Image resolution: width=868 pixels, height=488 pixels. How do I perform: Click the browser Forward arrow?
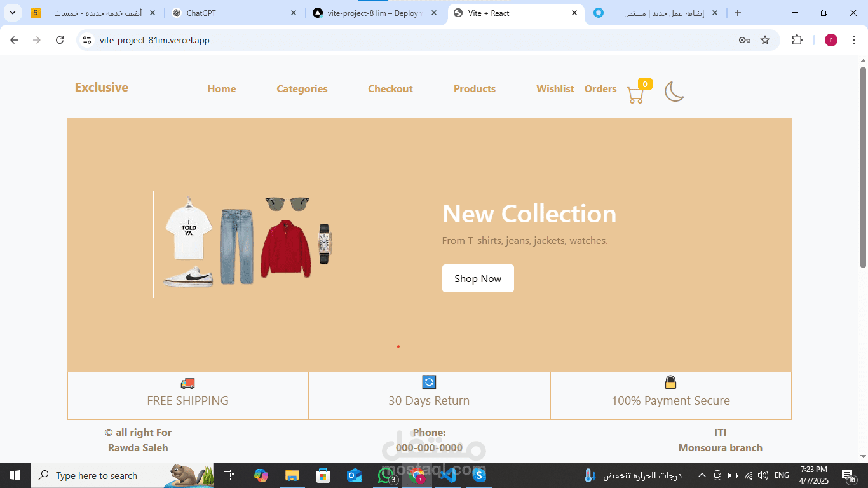pyautogui.click(x=37, y=40)
